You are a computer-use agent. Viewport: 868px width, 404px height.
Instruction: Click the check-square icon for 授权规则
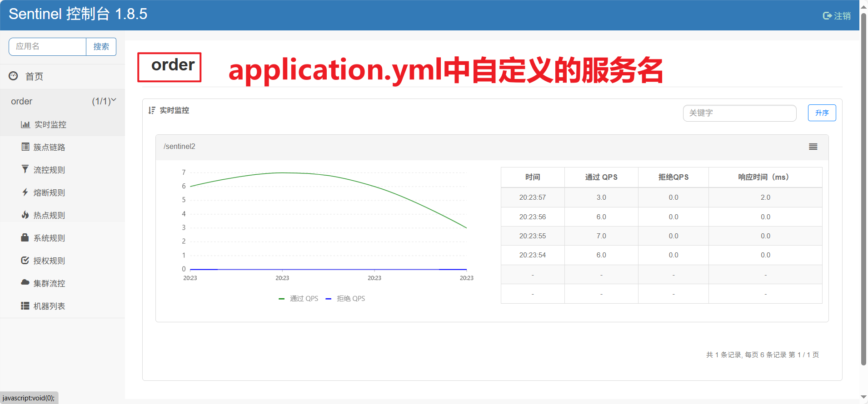pyautogui.click(x=25, y=260)
